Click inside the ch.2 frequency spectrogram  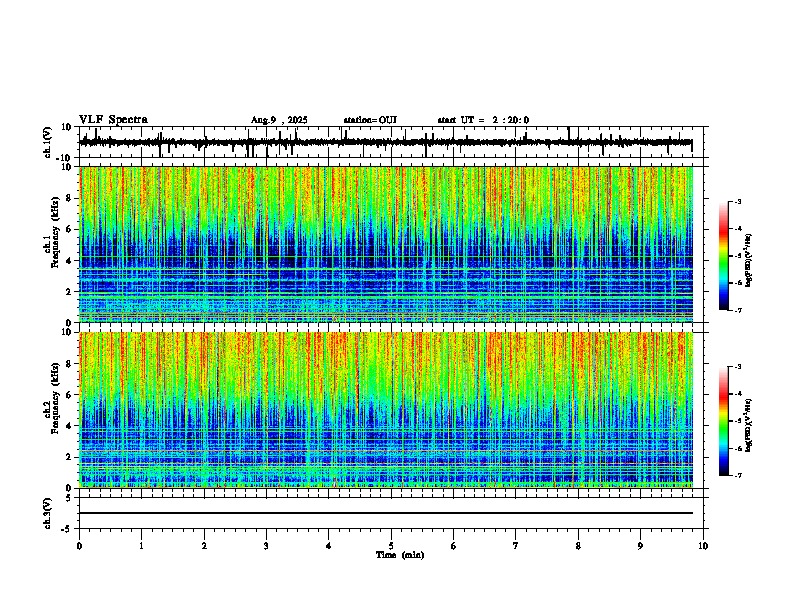[386, 410]
